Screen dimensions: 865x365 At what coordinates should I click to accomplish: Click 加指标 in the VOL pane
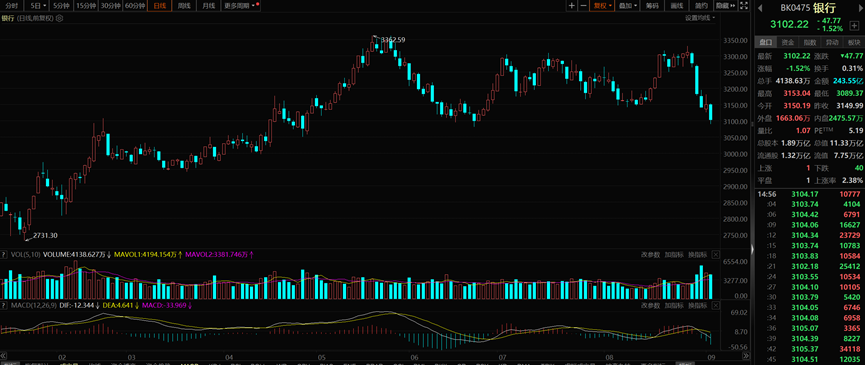pyautogui.click(x=674, y=255)
